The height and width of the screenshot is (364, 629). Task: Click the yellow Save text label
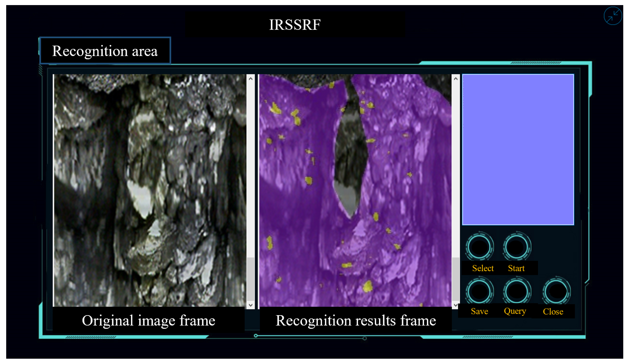[479, 311]
